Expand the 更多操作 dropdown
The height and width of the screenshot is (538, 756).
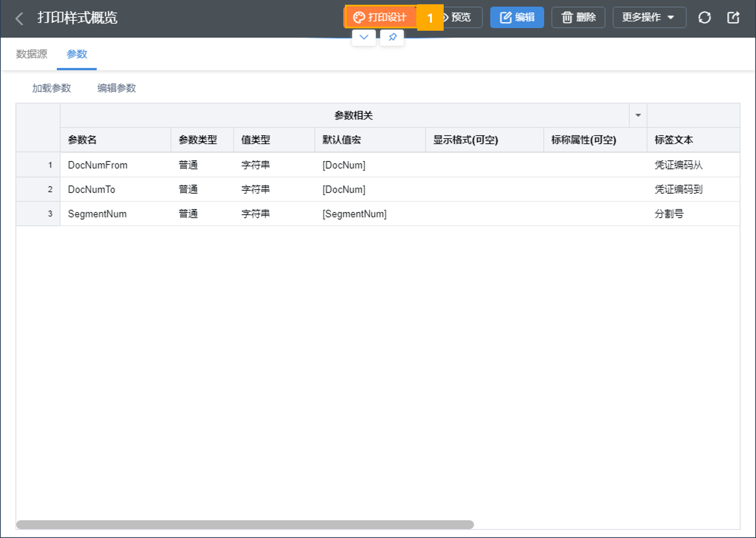click(x=649, y=17)
